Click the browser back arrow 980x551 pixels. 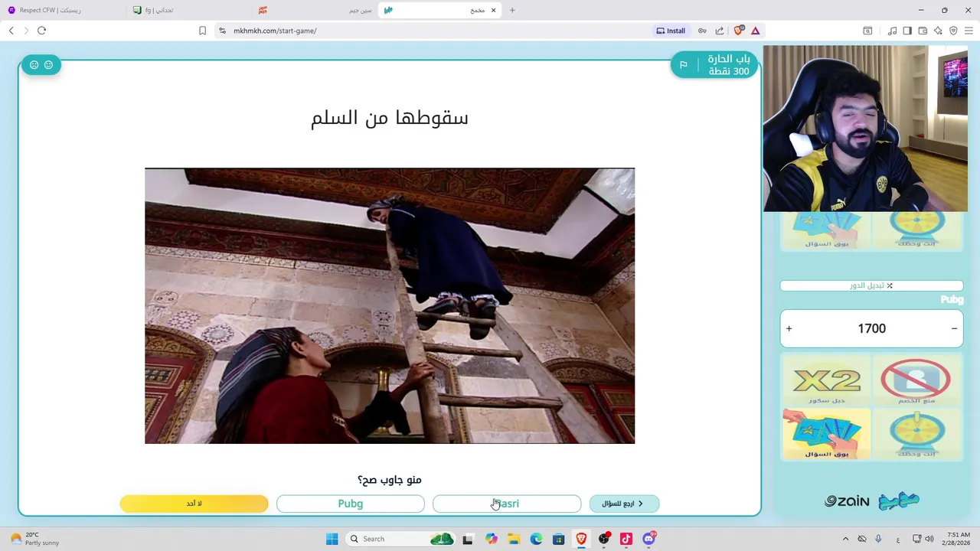pyautogui.click(x=11, y=31)
